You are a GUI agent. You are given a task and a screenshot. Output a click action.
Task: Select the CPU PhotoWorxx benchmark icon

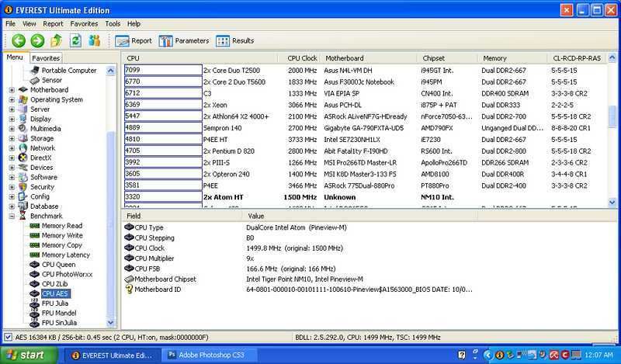pos(35,274)
